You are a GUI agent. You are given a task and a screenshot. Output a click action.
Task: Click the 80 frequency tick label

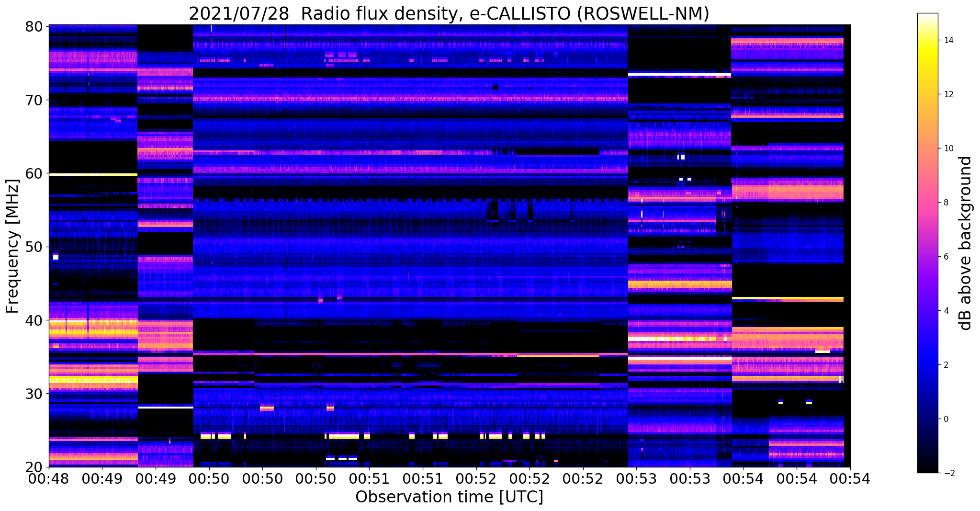[34, 26]
